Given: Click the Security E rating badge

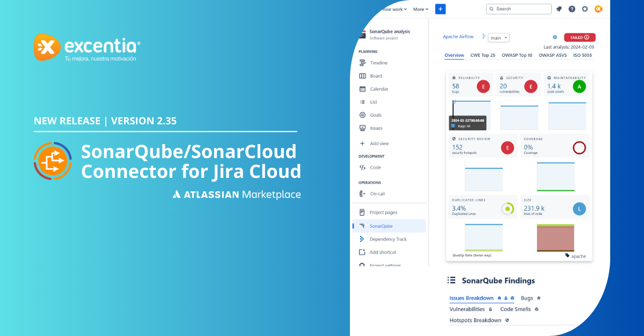Looking at the screenshot, I should pos(531,86).
